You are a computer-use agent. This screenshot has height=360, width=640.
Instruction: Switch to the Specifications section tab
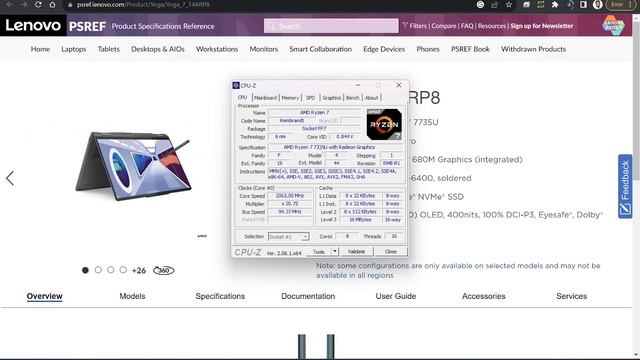(220, 296)
